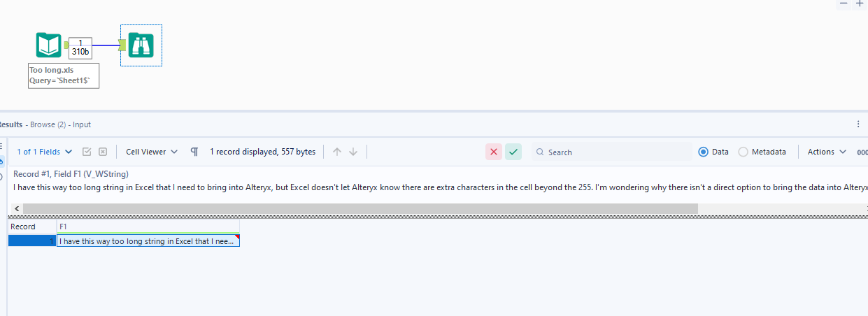The height and width of the screenshot is (316, 868).
Task: Select the Data radio button
Action: pos(704,152)
